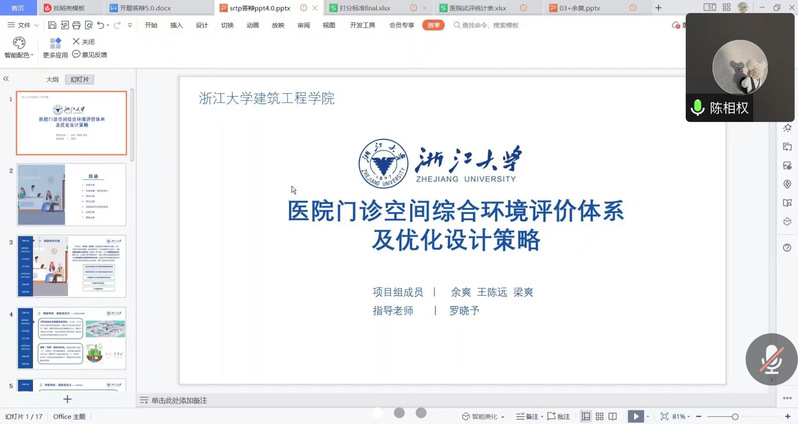Expand the 文件 menu dropdown arrow

[37, 25]
